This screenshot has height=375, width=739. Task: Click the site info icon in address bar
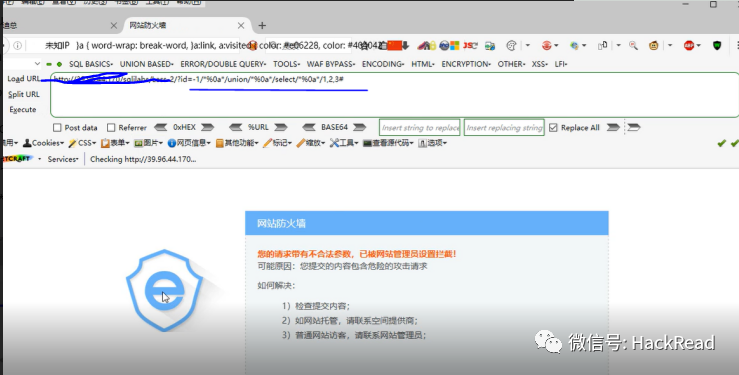(x=17, y=46)
